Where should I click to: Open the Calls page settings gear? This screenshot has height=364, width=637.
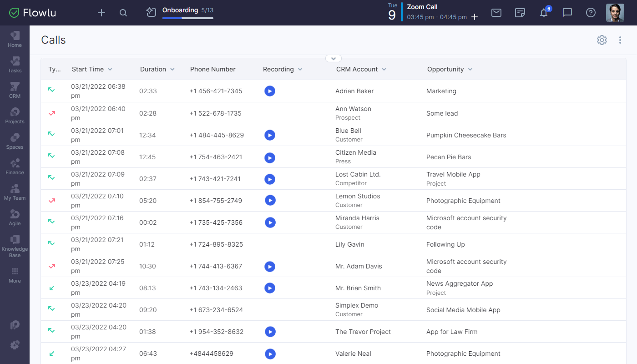tap(602, 40)
